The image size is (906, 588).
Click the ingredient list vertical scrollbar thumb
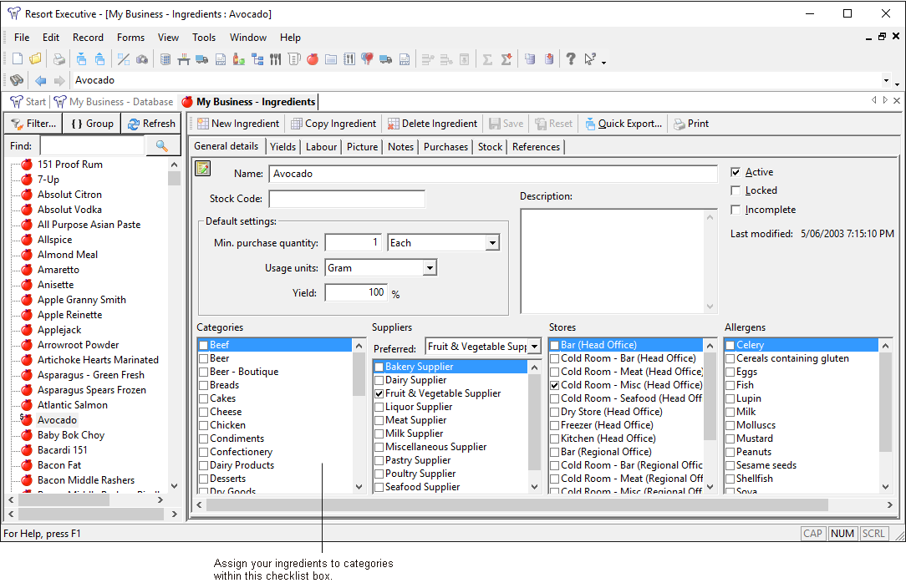pos(174,178)
